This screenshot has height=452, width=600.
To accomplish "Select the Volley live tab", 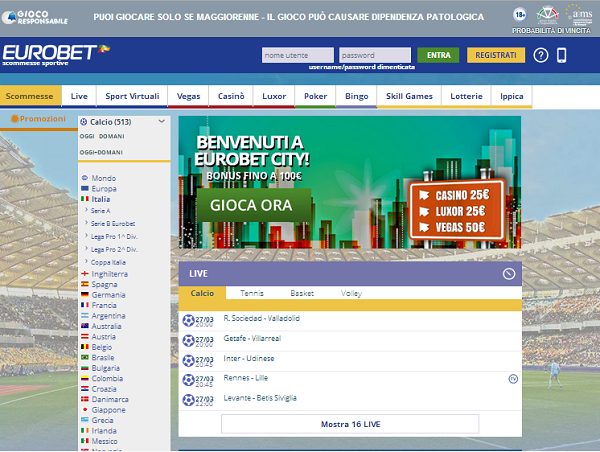I will click(351, 293).
